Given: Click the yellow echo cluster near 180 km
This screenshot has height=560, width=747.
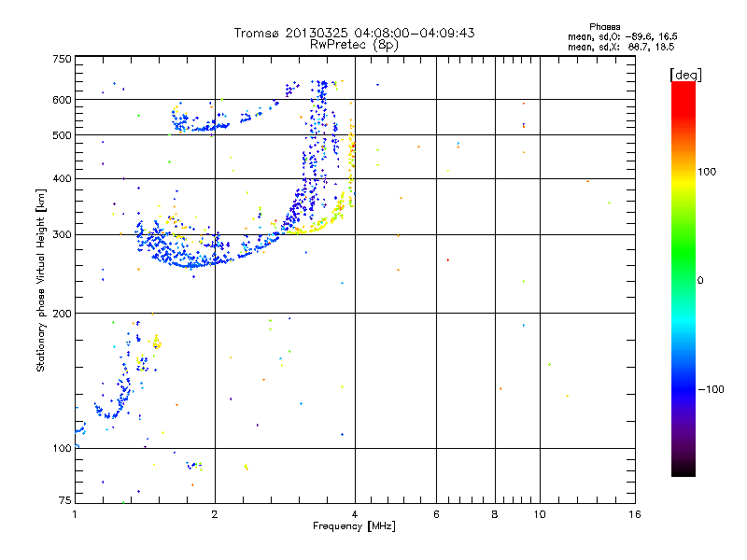Looking at the screenshot, I should 156,342.
